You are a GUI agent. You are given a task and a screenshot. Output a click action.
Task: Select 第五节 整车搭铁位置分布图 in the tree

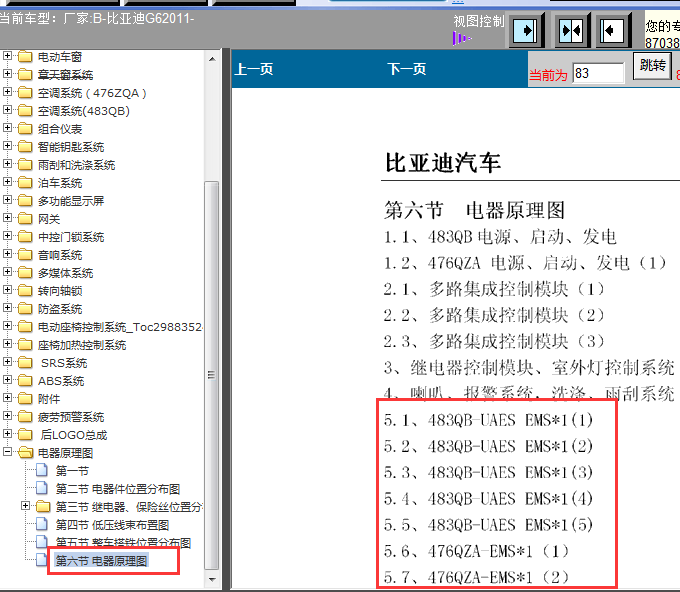click(x=123, y=543)
